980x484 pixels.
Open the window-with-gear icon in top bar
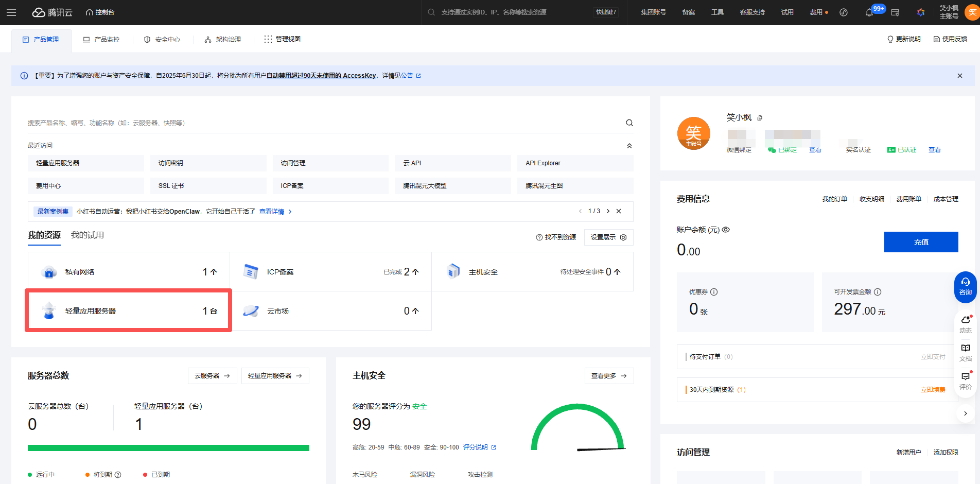pyautogui.click(x=895, y=12)
